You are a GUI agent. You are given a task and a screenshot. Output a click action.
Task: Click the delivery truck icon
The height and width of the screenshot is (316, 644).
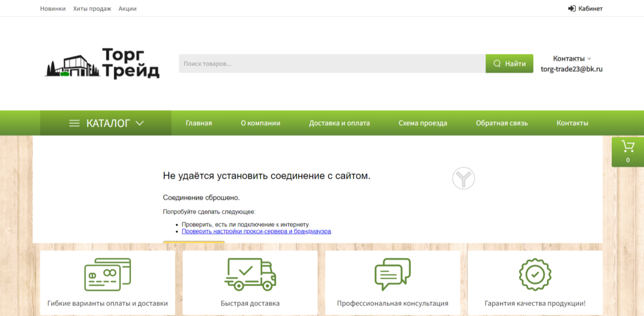250,275
